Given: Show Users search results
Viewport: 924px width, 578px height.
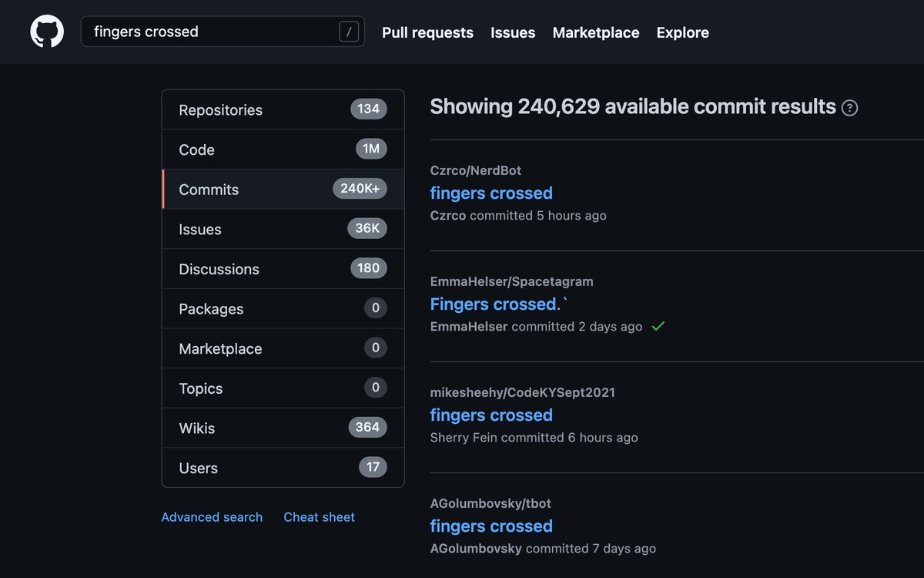Looking at the screenshot, I should (283, 468).
